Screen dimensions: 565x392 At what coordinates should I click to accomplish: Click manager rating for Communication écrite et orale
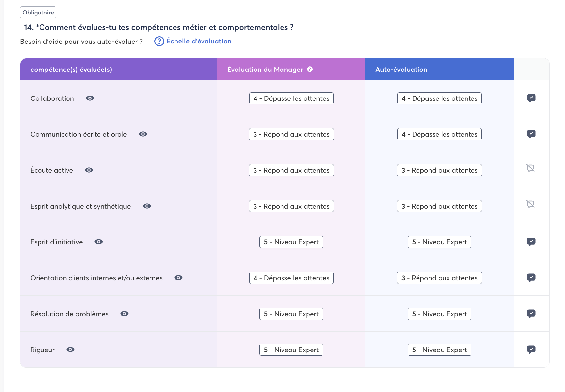tap(291, 134)
